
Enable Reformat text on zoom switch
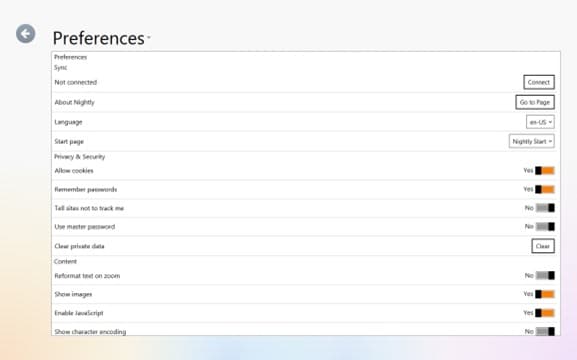click(x=545, y=275)
